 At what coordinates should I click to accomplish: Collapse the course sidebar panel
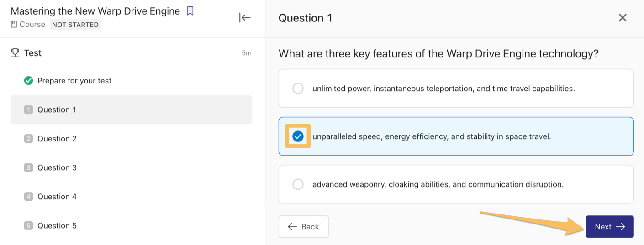245,17
